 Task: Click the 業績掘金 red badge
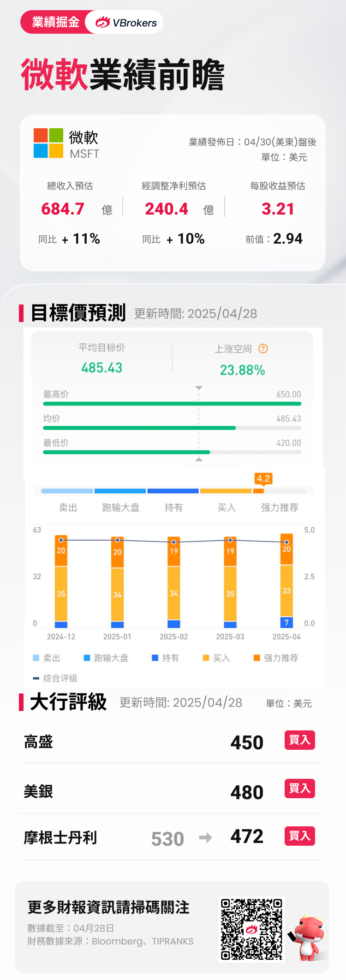55,22
